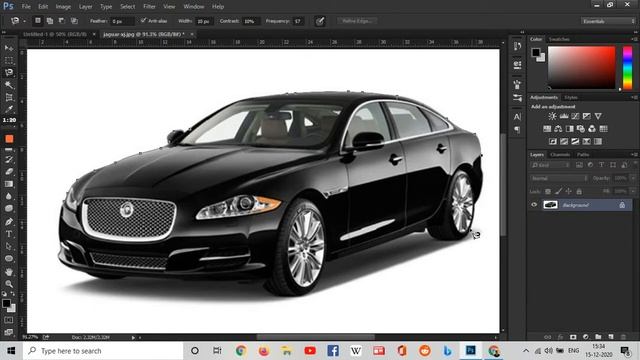Select the Zoom tool
Image resolution: width=640 pixels, height=360 pixels.
9,284
